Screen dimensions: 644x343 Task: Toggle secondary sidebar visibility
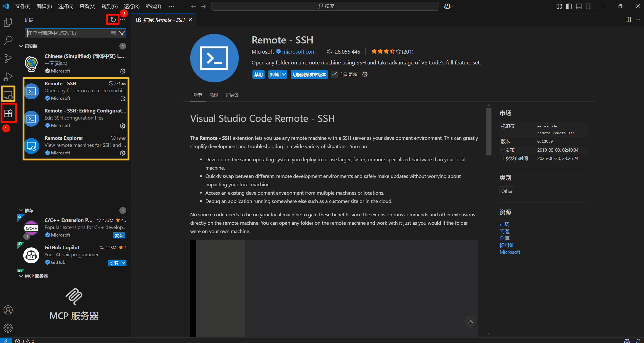[589, 6]
